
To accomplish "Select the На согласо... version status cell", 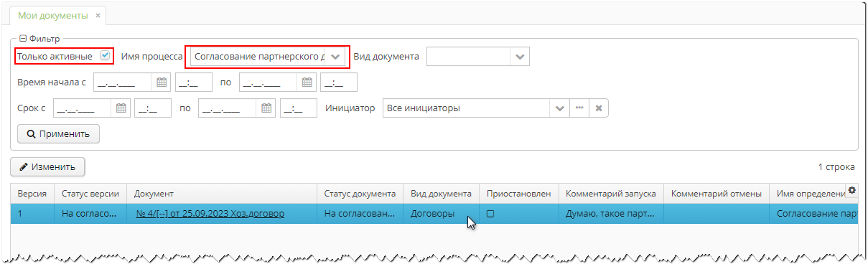I will [90, 214].
